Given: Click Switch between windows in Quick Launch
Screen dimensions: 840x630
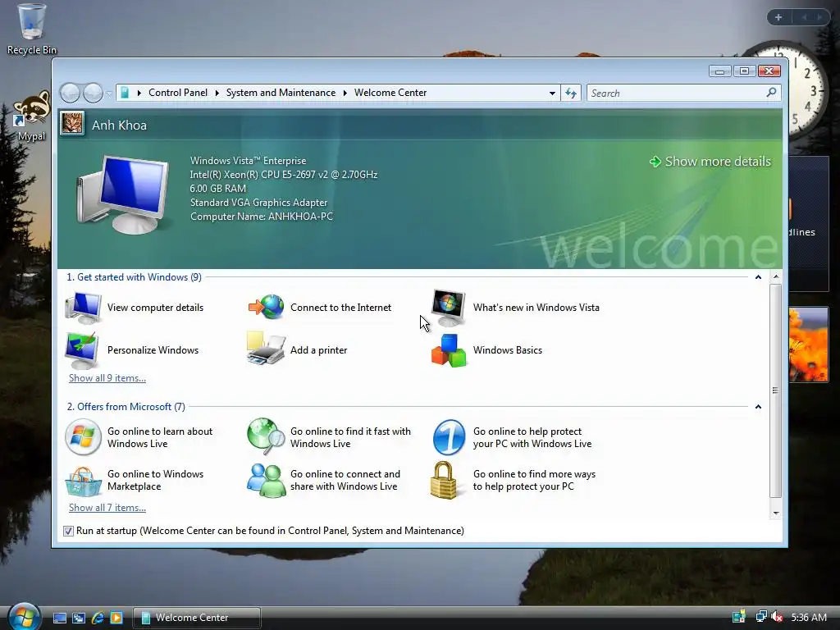Looking at the screenshot, I should point(79,618).
